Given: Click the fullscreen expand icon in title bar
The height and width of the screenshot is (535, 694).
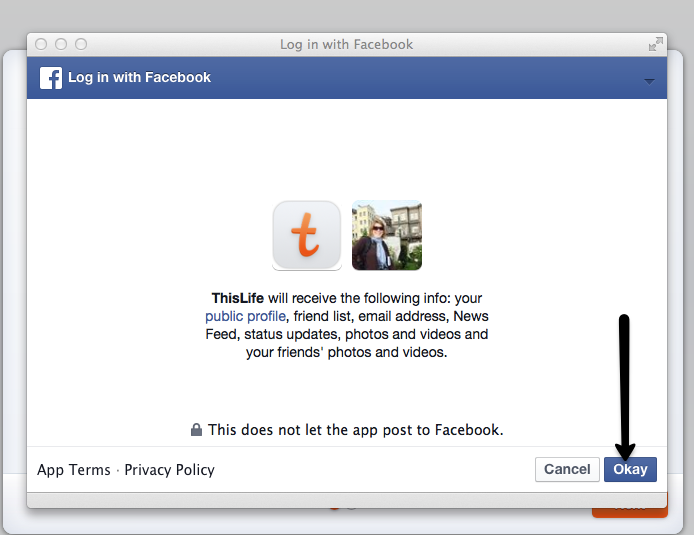Looking at the screenshot, I should coord(655,44).
